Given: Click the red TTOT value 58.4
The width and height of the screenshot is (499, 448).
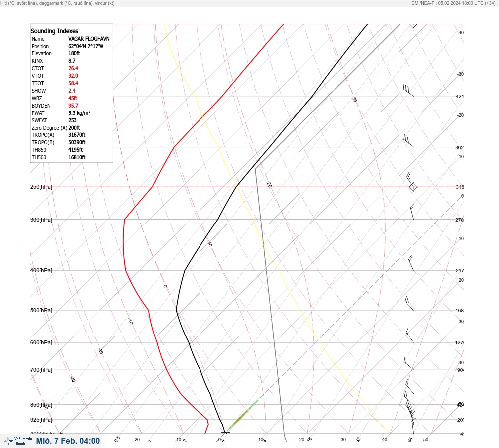Looking at the screenshot, I should pyautogui.click(x=73, y=83).
